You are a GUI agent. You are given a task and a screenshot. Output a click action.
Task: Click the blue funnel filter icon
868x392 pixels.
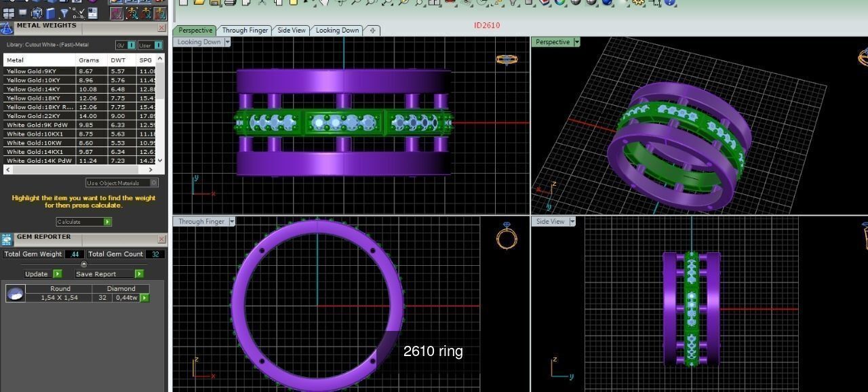(64, 13)
